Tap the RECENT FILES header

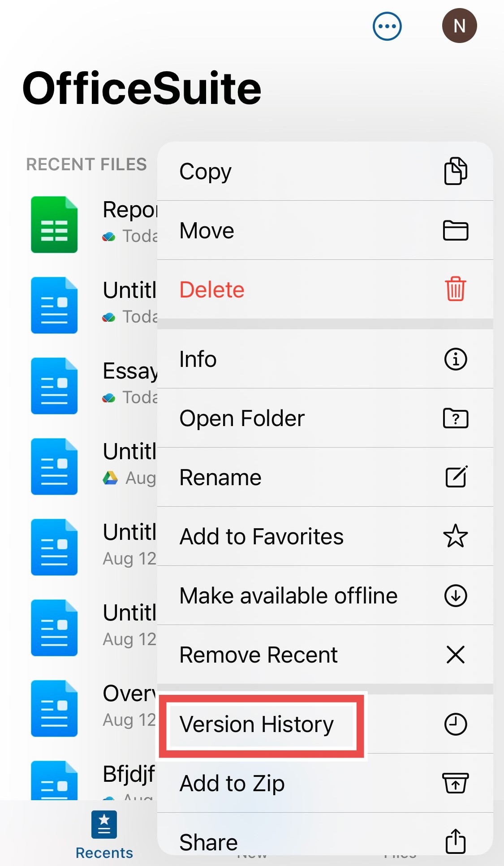pos(86,164)
